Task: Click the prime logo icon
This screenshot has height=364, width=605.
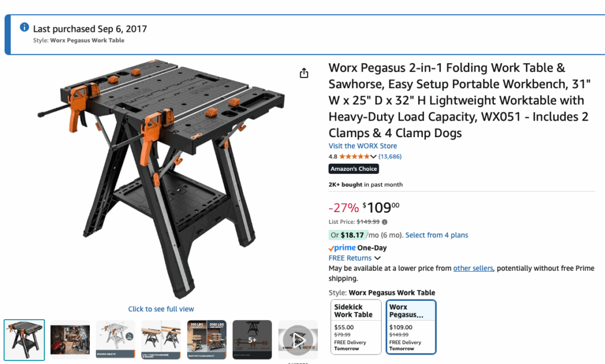Action: 342,248
